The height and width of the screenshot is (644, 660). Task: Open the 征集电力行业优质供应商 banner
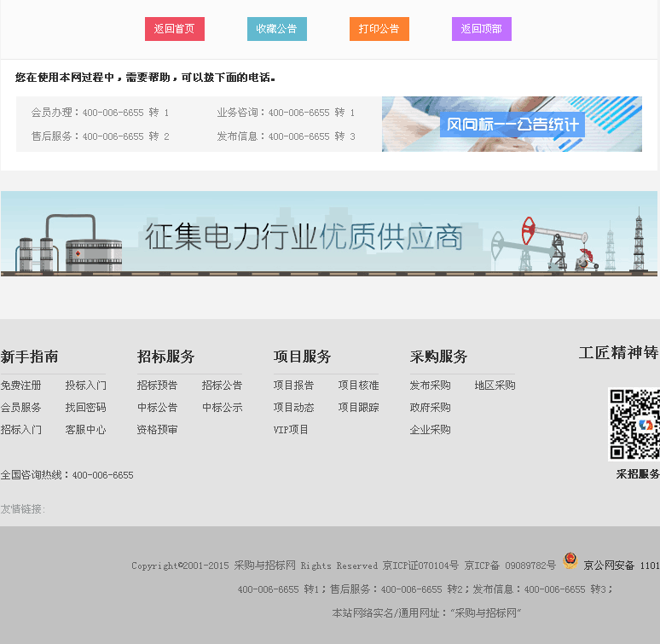coord(329,234)
